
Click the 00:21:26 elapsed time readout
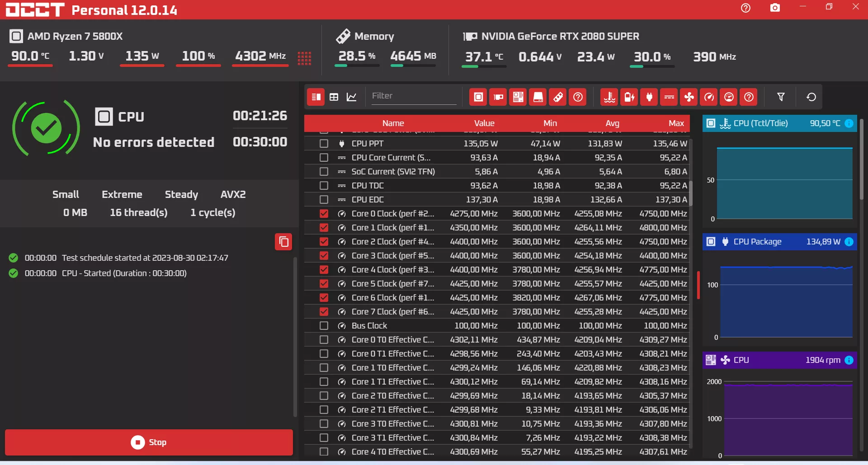coord(260,116)
